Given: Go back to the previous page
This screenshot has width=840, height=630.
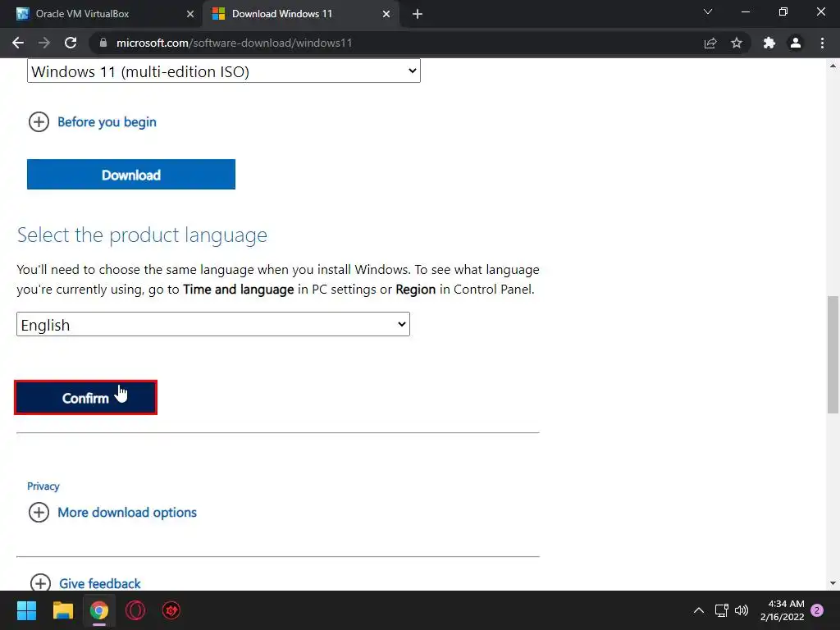Looking at the screenshot, I should (x=18, y=43).
